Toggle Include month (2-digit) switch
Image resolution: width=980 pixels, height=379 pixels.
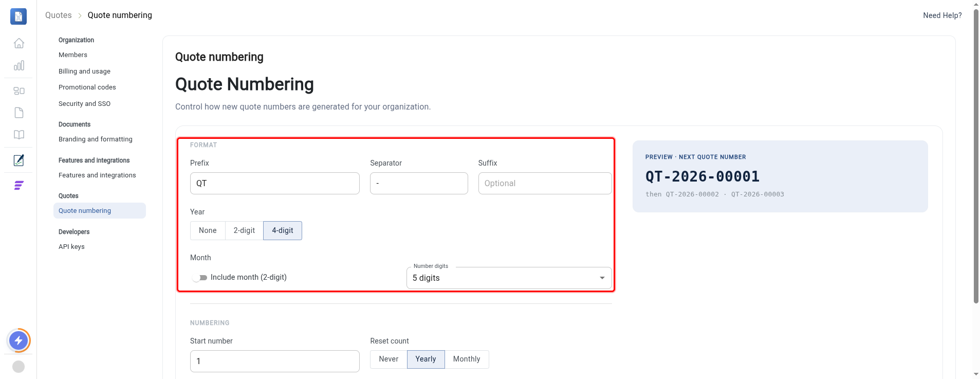199,278
